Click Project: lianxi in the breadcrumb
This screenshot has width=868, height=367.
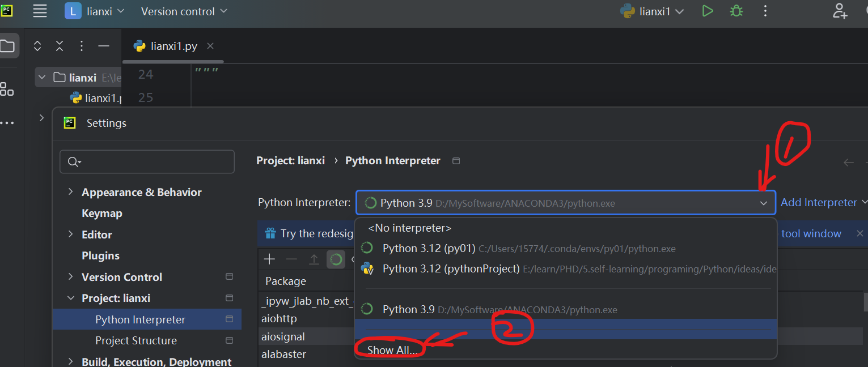click(290, 161)
